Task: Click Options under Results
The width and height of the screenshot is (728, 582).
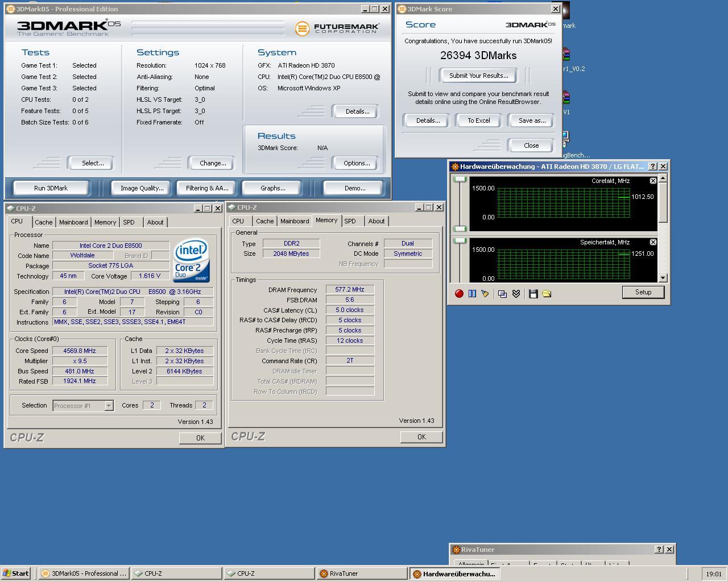Action: coord(357,163)
